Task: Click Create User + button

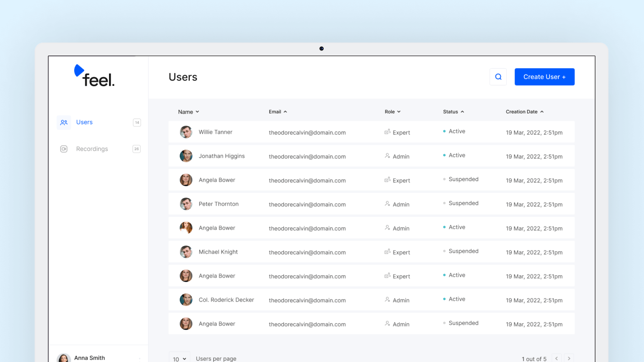Action: pos(544,76)
